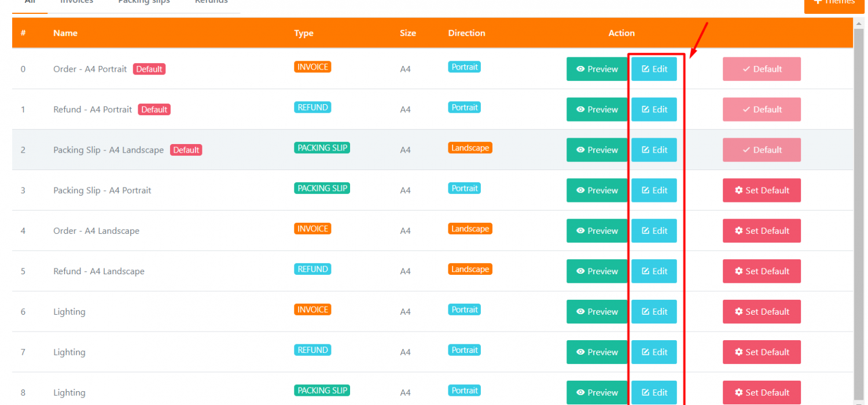Screen dimensions: 868x405
Task: Click the Default checkmark button for Refund - A4 Portrait
Action: coord(762,109)
